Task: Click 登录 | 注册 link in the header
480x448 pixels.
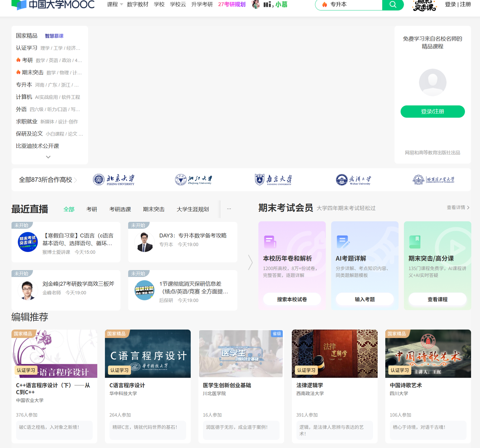Action: coord(458,4)
